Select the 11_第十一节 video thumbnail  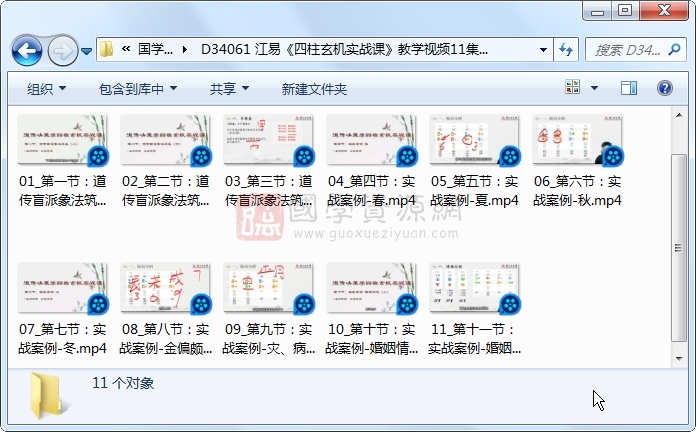[x=475, y=288]
